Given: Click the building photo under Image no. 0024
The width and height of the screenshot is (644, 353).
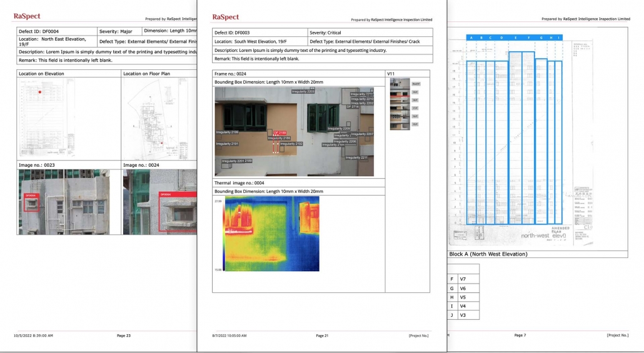Looking at the screenshot, I should pos(160,202).
